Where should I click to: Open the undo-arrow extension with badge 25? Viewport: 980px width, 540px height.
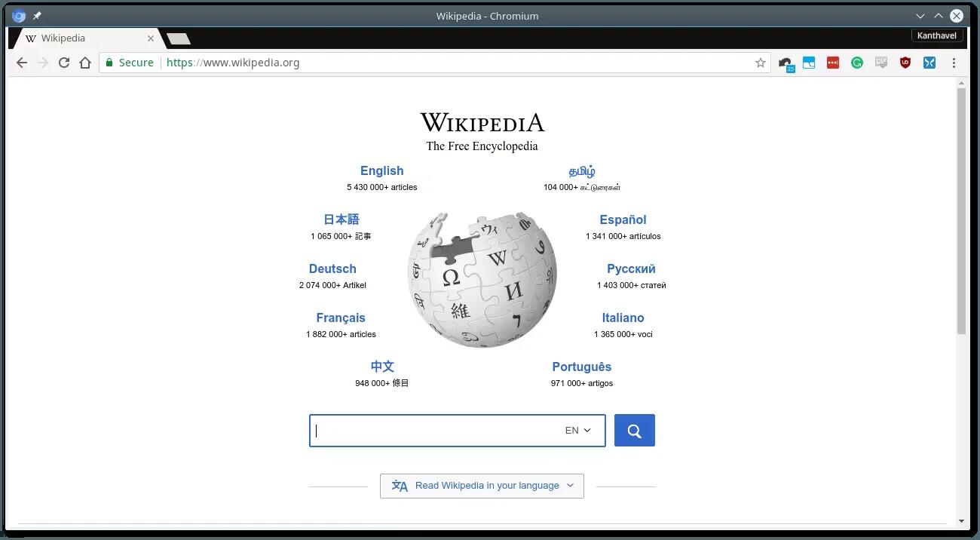(x=786, y=63)
